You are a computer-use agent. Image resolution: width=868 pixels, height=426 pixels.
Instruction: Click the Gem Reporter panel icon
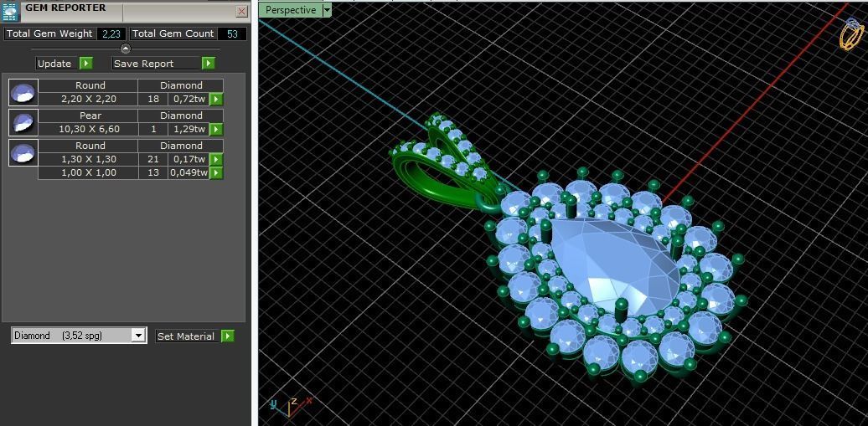(11, 12)
